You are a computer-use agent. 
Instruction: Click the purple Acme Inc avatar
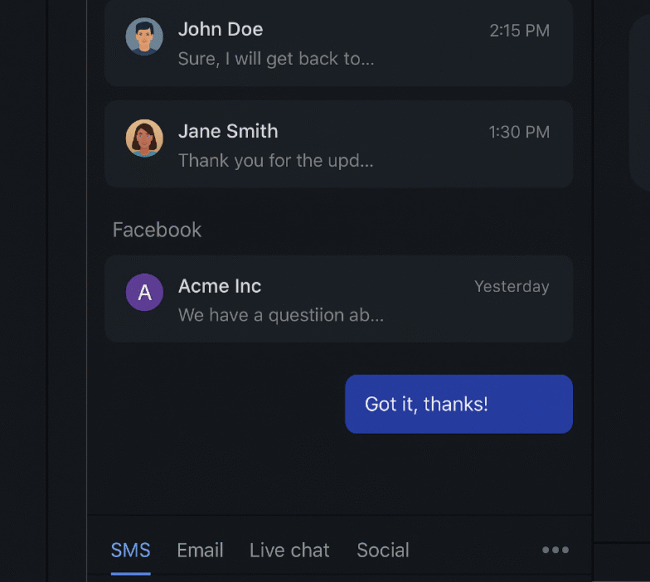[144, 292]
